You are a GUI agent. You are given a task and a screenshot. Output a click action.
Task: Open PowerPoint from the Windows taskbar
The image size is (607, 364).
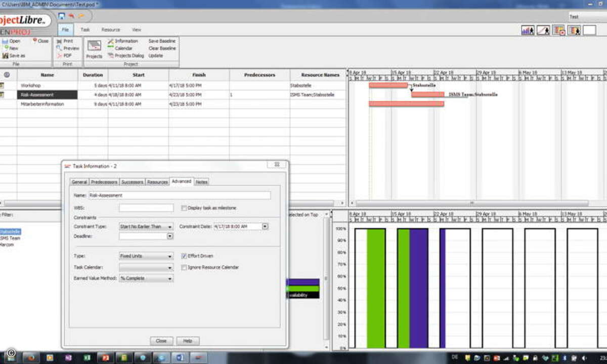(x=105, y=357)
